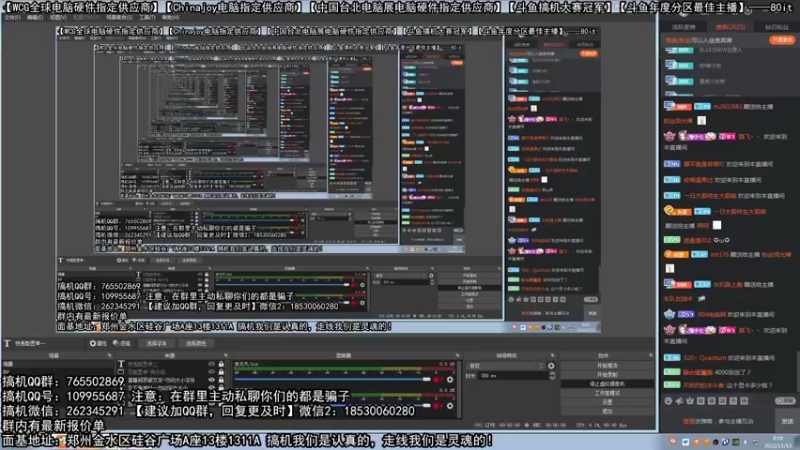Open the 视图(V) menu
800x450 pixels.
(x=58, y=17)
